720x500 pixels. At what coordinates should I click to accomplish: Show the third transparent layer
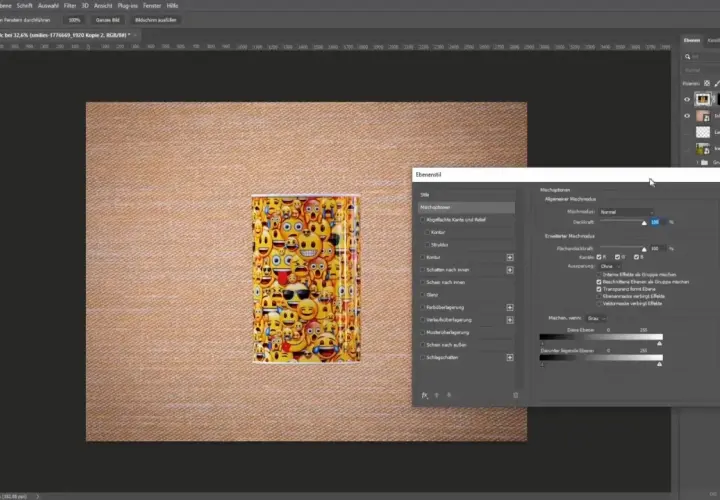[x=687, y=132]
